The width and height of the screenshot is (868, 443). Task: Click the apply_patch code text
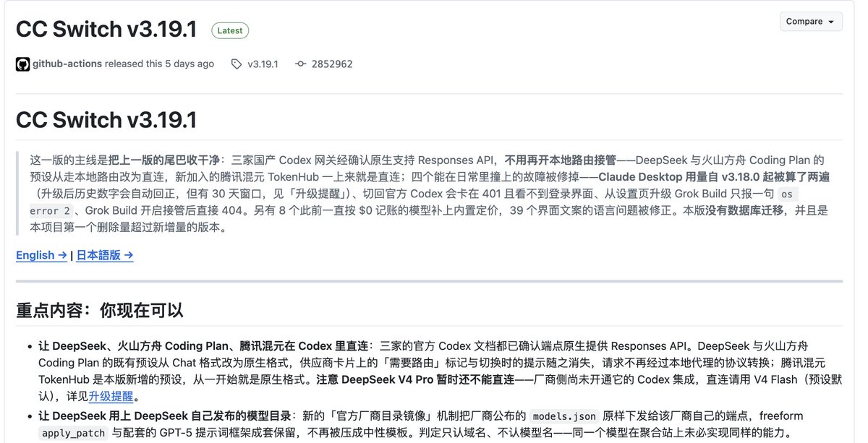pos(74,434)
